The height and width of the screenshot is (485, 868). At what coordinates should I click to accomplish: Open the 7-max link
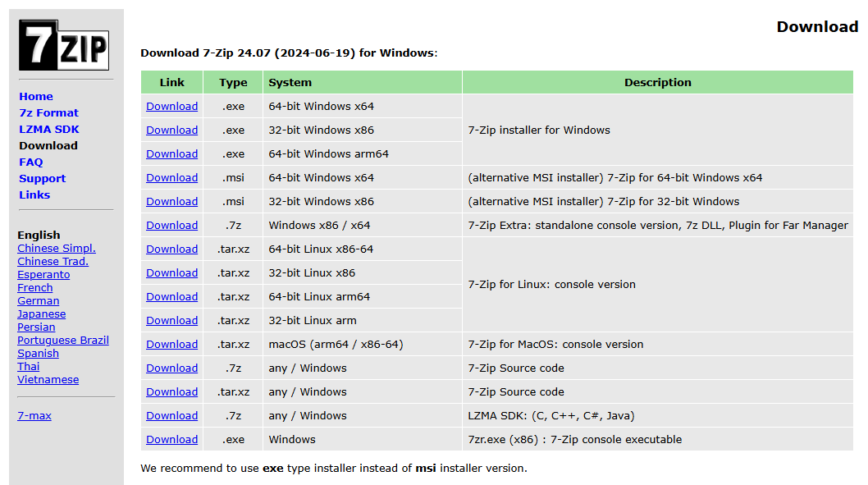pos(34,416)
